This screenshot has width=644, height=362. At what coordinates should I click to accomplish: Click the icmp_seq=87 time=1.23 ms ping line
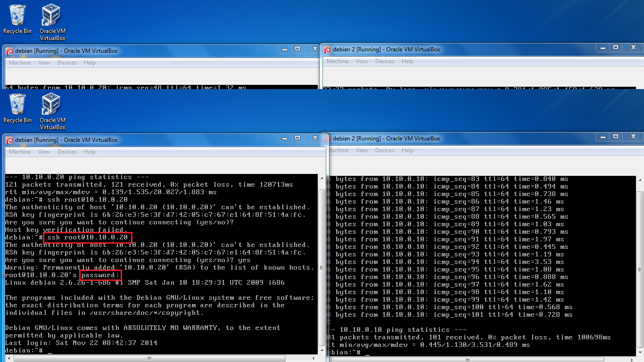pos(447,209)
